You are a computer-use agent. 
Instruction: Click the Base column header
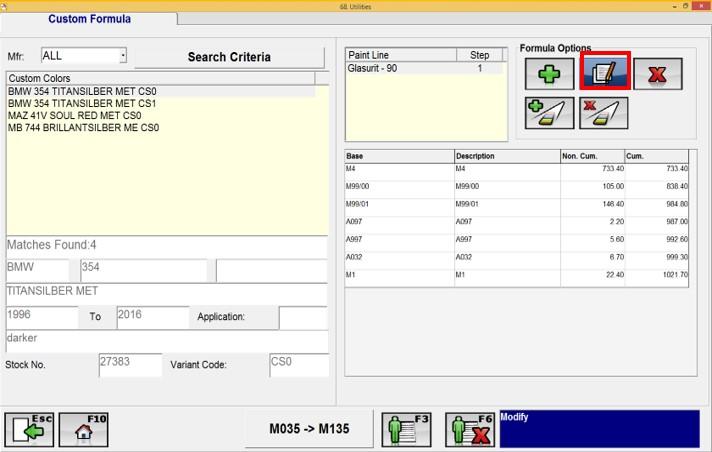pos(399,156)
